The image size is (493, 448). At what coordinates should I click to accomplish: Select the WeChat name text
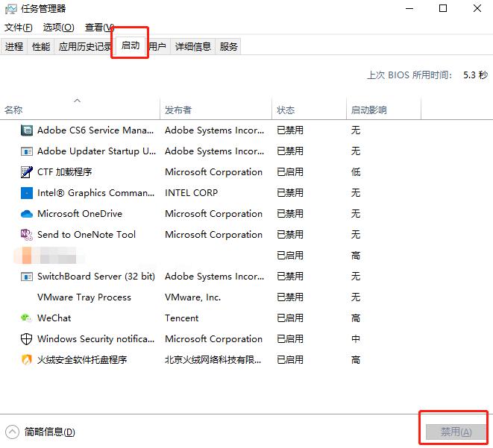coord(54,318)
